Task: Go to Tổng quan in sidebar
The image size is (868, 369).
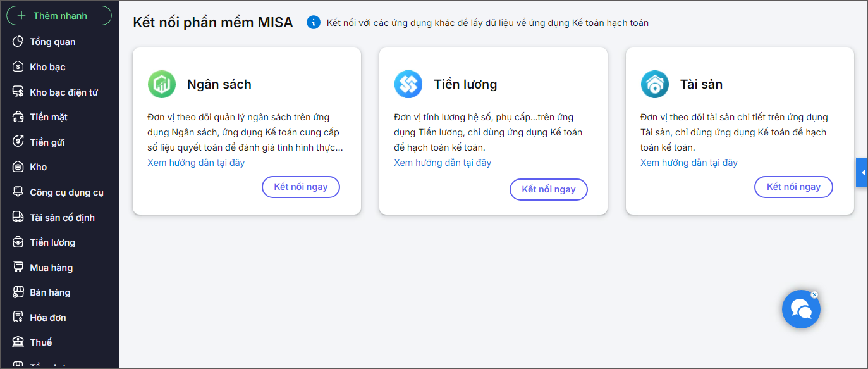Action: [52, 42]
